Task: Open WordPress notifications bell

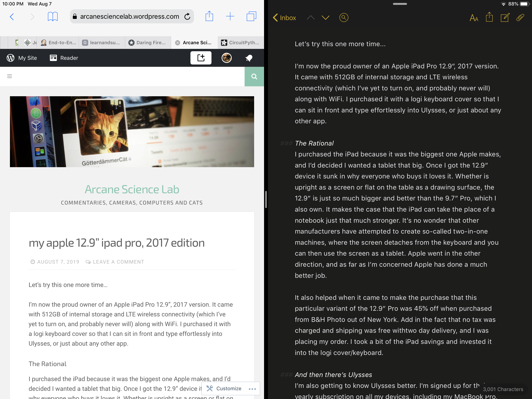Action: coord(249,58)
